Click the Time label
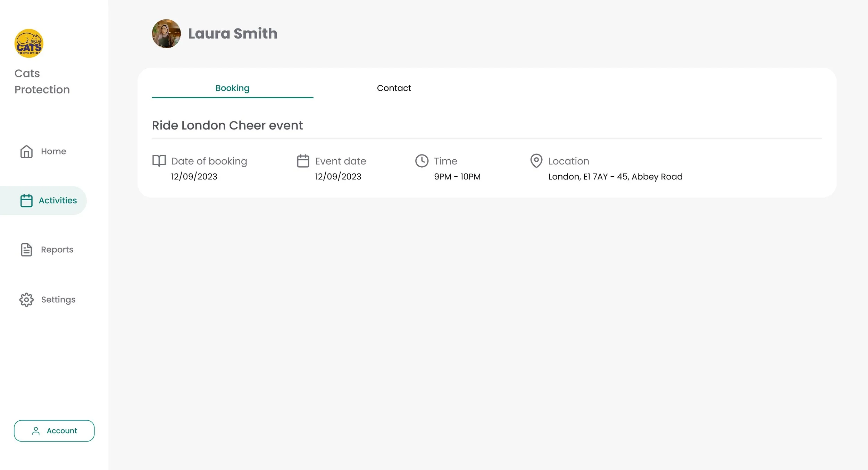868x470 pixels. (446, 161)
